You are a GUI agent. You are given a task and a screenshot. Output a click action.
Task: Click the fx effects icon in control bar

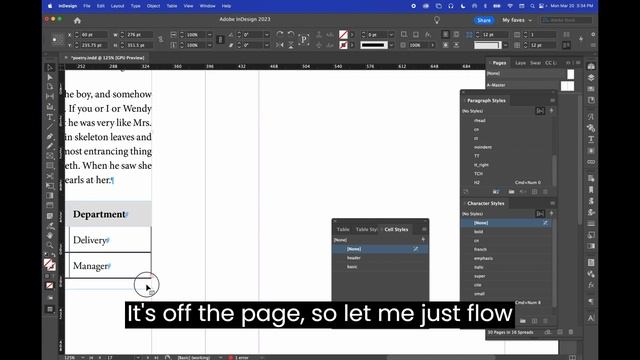point(427,35)
